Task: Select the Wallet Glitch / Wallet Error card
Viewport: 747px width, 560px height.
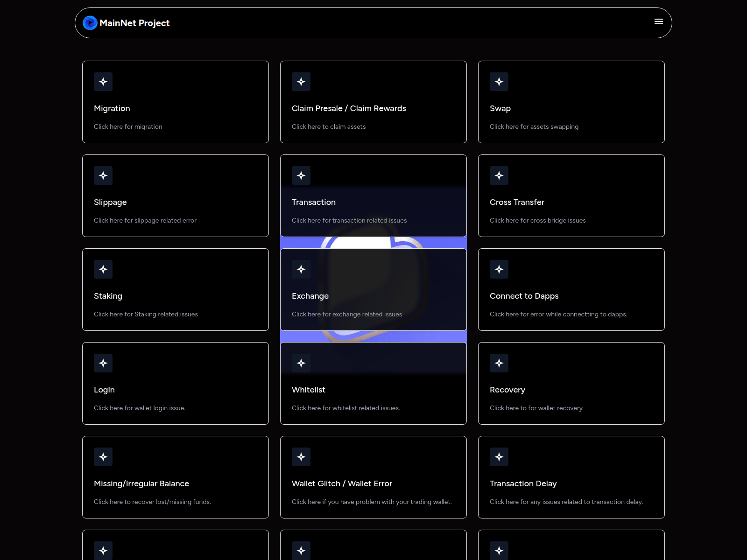Action: 373,477
